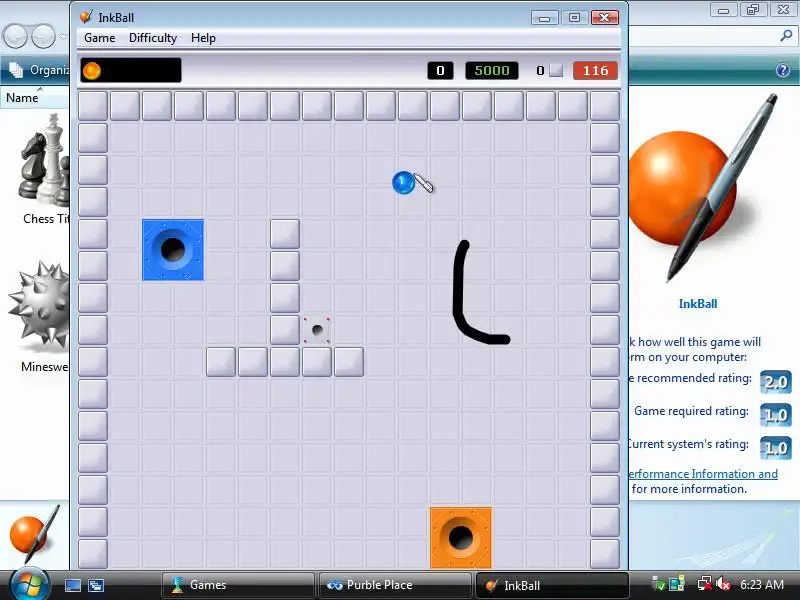Click Game required rating 1.0 badge
Viewport: 800px width, 600px height.
coord(776,415)
